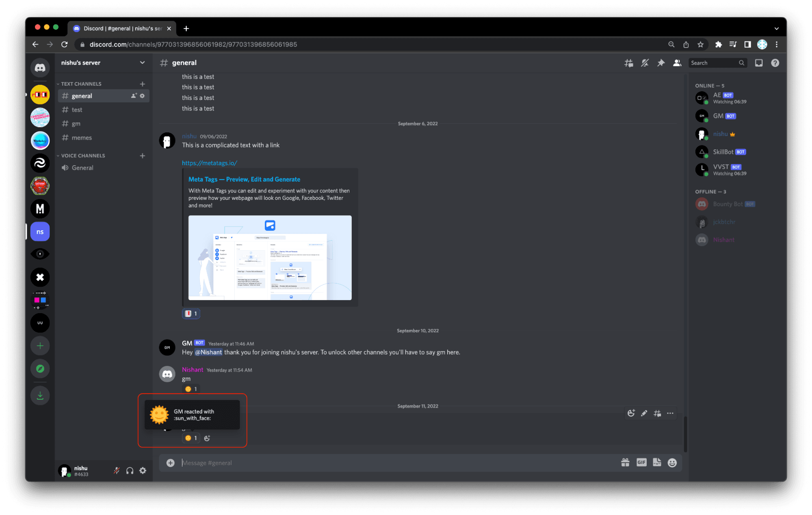Click add reaction icon beside bottom reaction

[x=207, y=438]
